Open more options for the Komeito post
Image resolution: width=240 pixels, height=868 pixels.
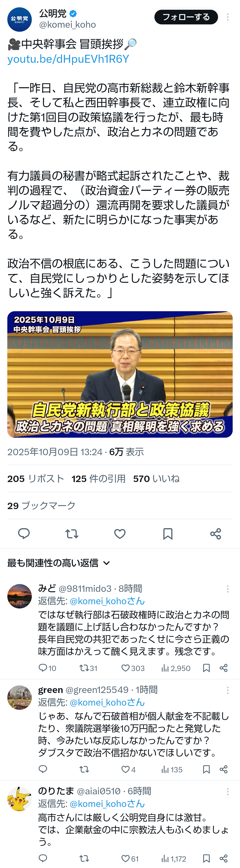pyautogui.click(x=228, y=17)
